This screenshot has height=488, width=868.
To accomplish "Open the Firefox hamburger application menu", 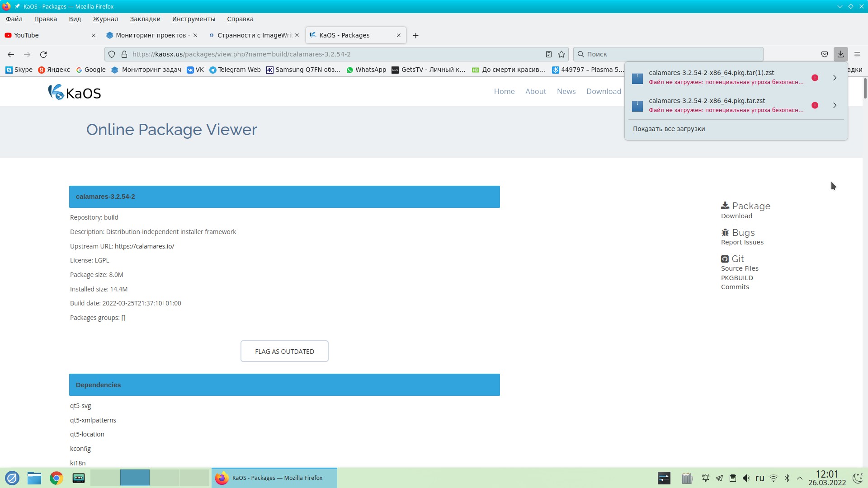I will click(x=857, y=54).
